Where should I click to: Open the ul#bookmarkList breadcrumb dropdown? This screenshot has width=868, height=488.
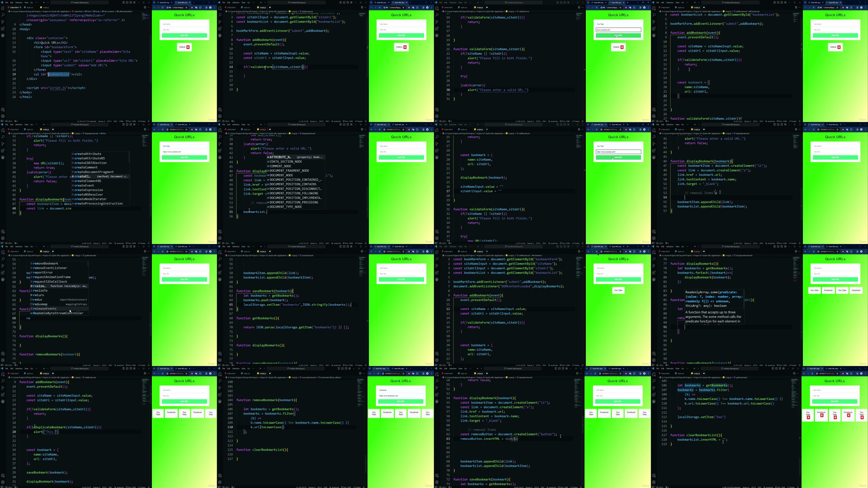click(x=125, y=11)
